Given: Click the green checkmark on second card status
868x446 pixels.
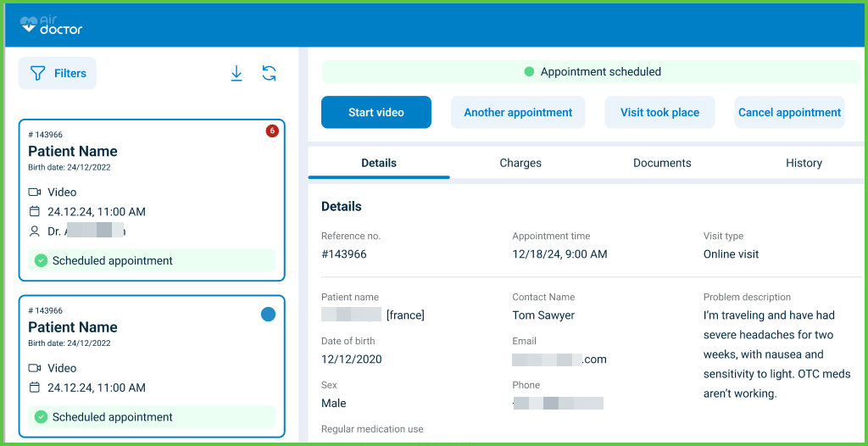Looking at the screenshot, I should point(41,417).
